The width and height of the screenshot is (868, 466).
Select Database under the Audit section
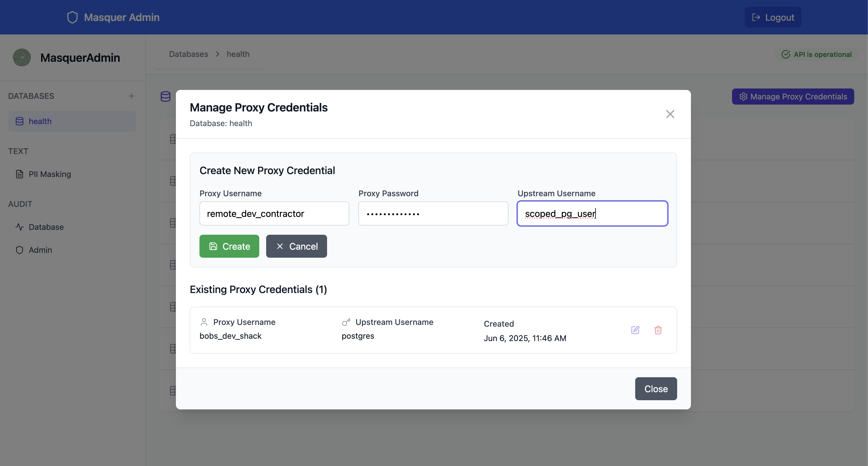(x=46, y=227)
